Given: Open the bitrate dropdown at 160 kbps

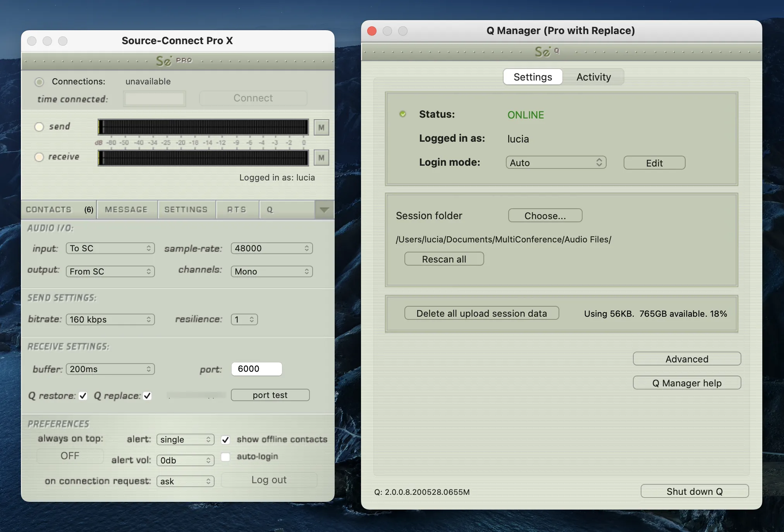Looking at the screenshot, I should click(110, 319).
